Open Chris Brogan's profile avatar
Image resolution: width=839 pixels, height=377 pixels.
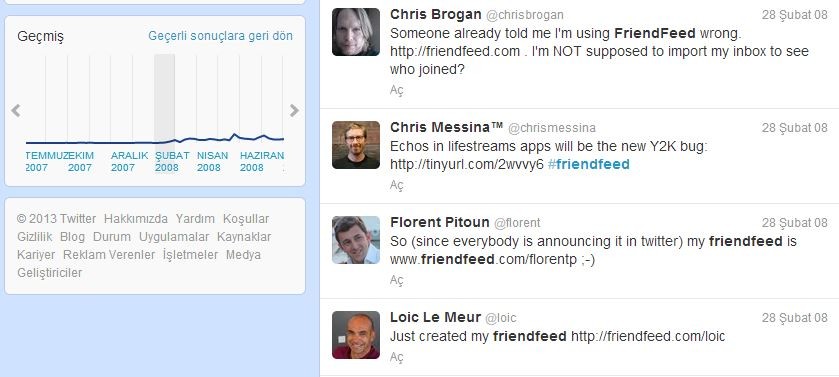356,32
